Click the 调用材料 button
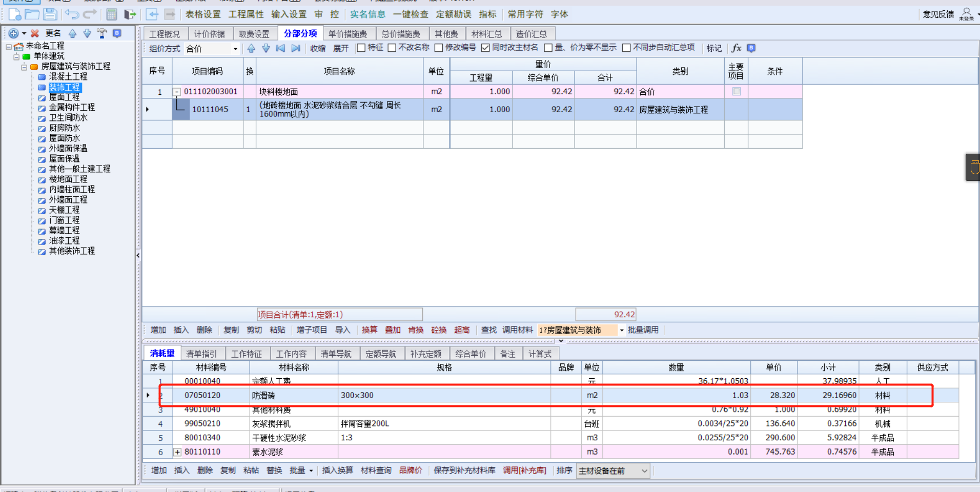 click(x=518, y=330)
